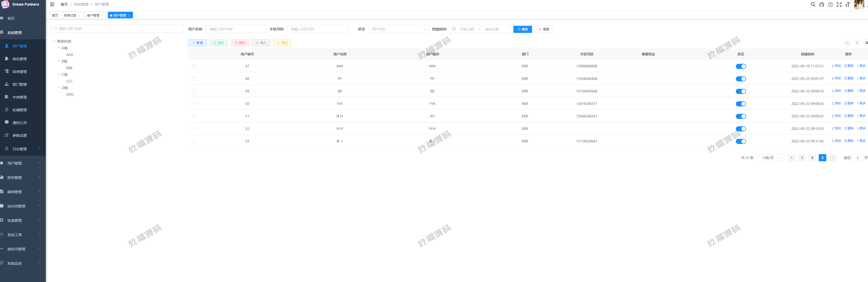Click the top bar search magnifier icon
Viewport: 868px width, 282px height.
[813, 5]
